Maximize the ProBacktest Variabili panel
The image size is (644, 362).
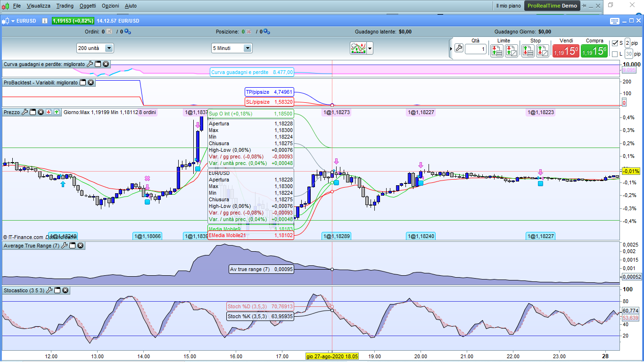83,82
